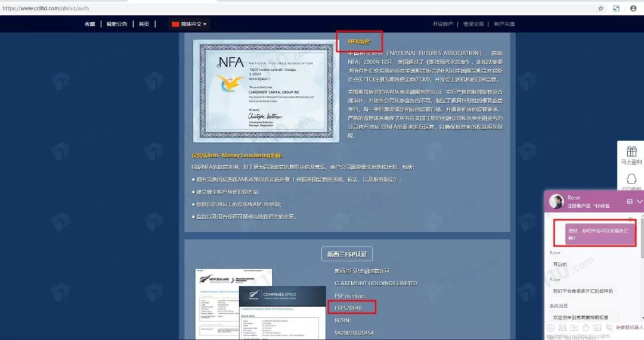Click the 开设账户 link
This screenshot has width=644, height=340.
pos(443,24)
